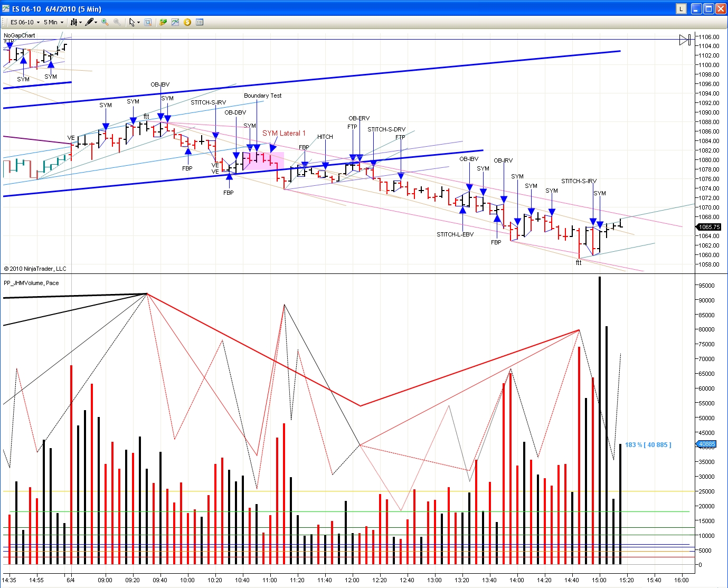Click the "183 % [ 40 885 ]" pace text
The width and height of the screenshot is (728, 588).
(648, 445)
